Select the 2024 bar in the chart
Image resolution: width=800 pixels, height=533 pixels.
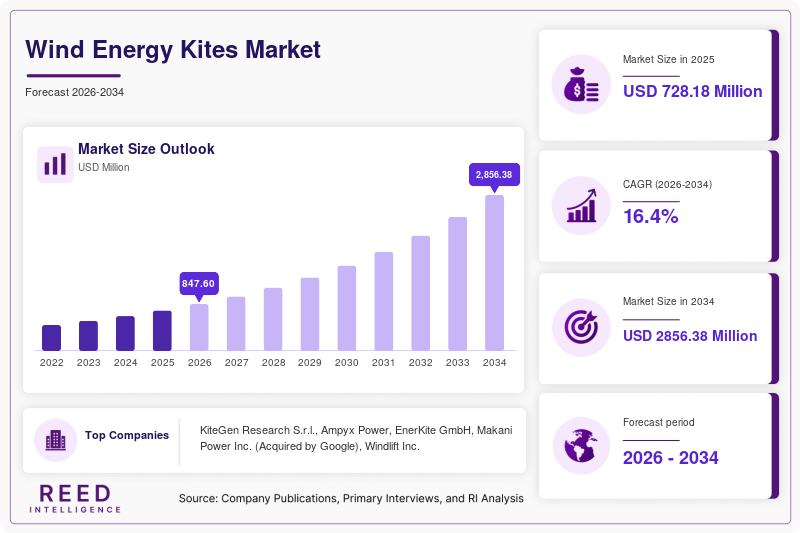[126, 333]
